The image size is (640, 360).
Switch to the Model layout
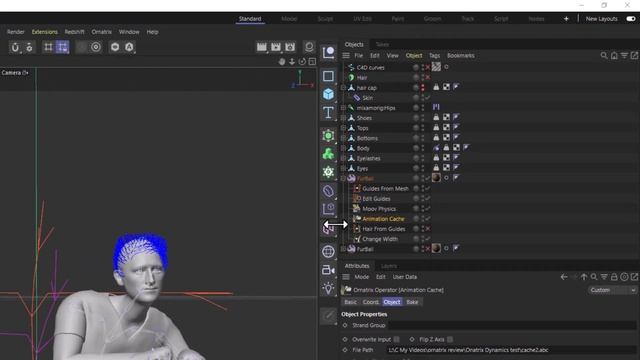point(289,19)
